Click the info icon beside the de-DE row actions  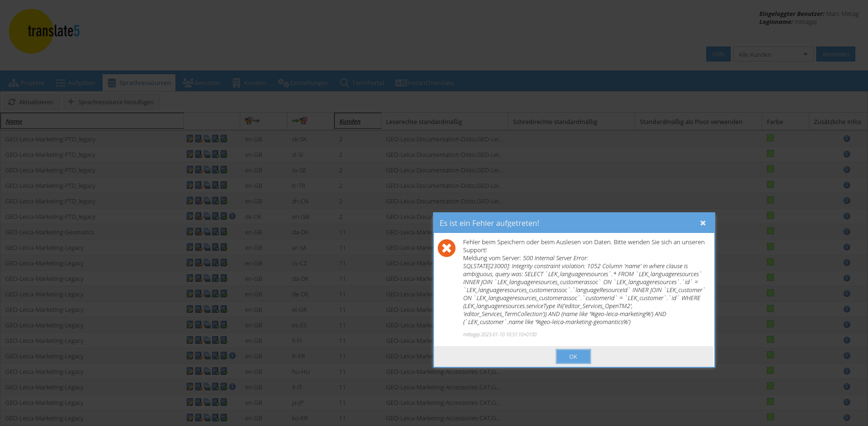232,216
